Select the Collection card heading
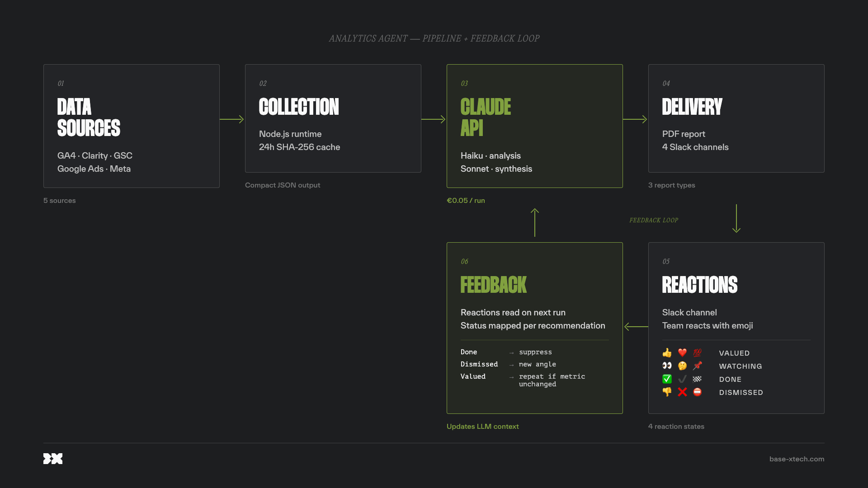 tap(299, 107)
